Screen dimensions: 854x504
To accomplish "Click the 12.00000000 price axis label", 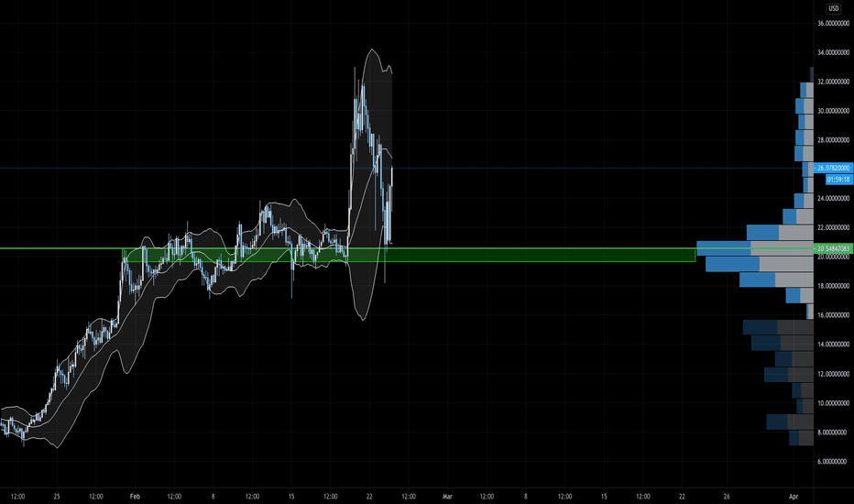I will coord(833,374).
